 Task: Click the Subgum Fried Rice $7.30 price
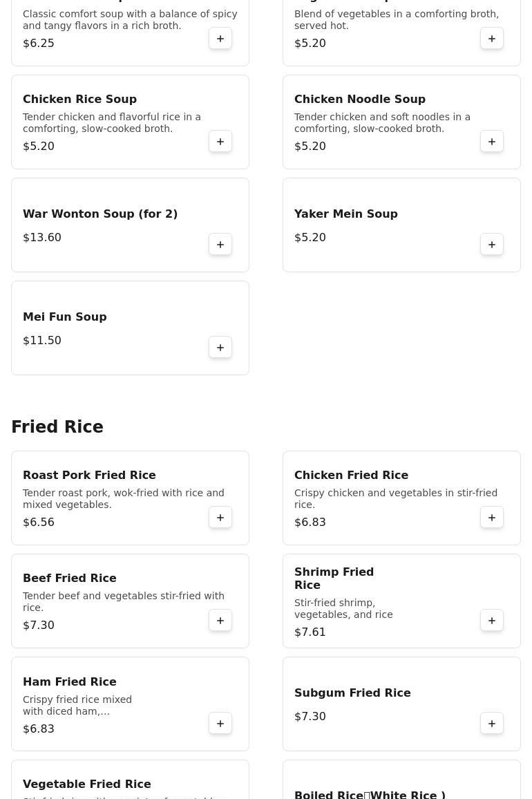click(310, 717)
